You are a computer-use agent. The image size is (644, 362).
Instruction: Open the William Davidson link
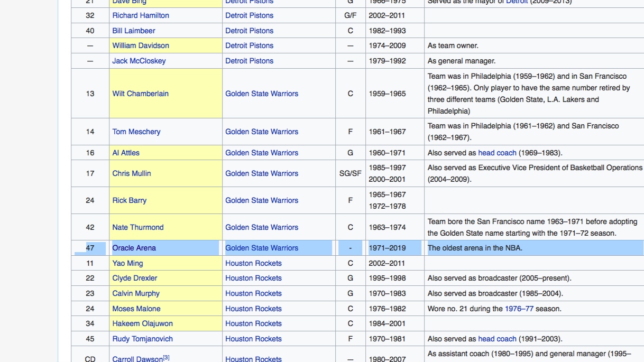(x=141, y=45)
